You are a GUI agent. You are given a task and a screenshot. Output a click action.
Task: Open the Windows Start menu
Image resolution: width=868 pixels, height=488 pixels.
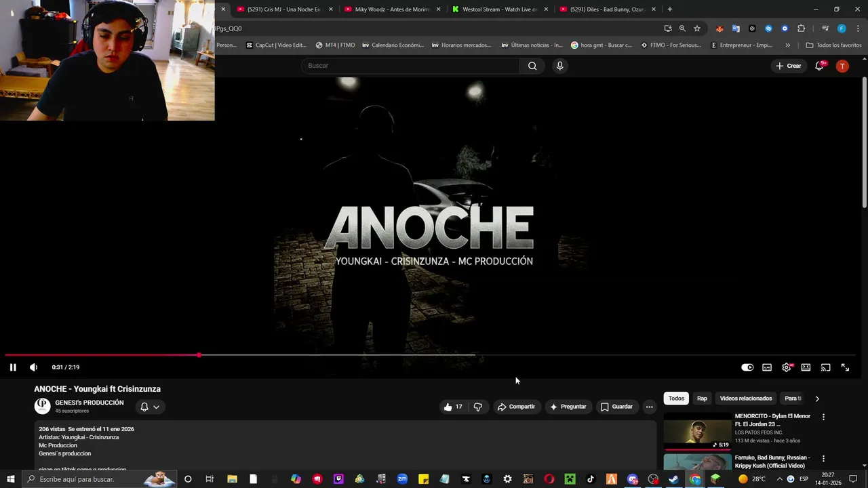pos(11,479)
